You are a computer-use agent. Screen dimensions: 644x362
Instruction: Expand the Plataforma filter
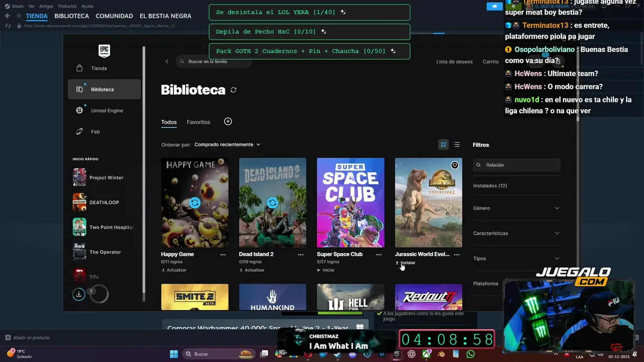486,284
